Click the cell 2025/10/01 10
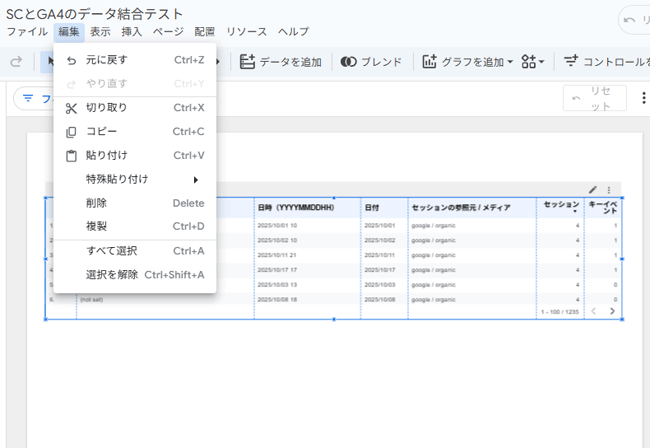This screenshot has height=448, width=650. pyautogui.click(x=277, y=225)
